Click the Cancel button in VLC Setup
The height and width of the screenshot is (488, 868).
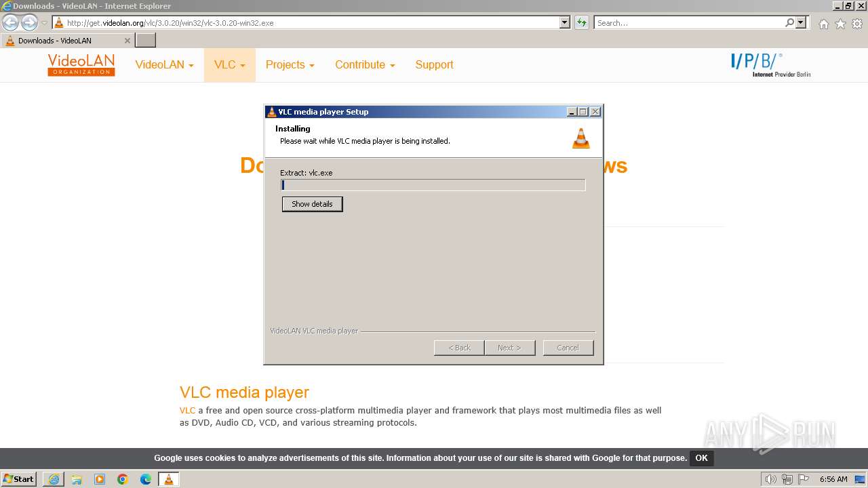pyautogui.click(x=568, y=348)
